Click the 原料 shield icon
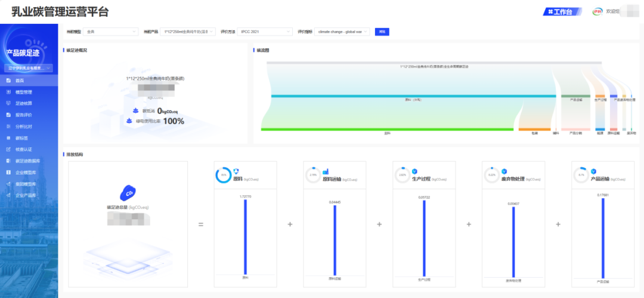The image size is (644, 298). point(236,171)
